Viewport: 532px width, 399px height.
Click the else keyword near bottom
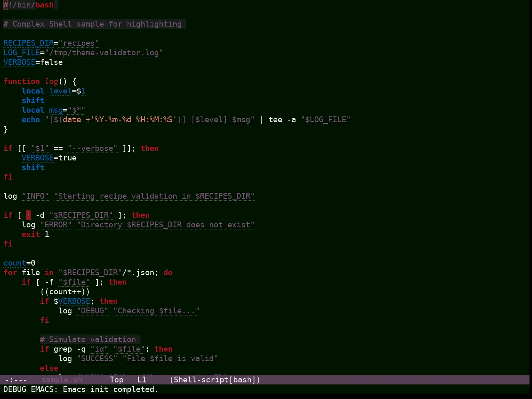pos(49,368)
